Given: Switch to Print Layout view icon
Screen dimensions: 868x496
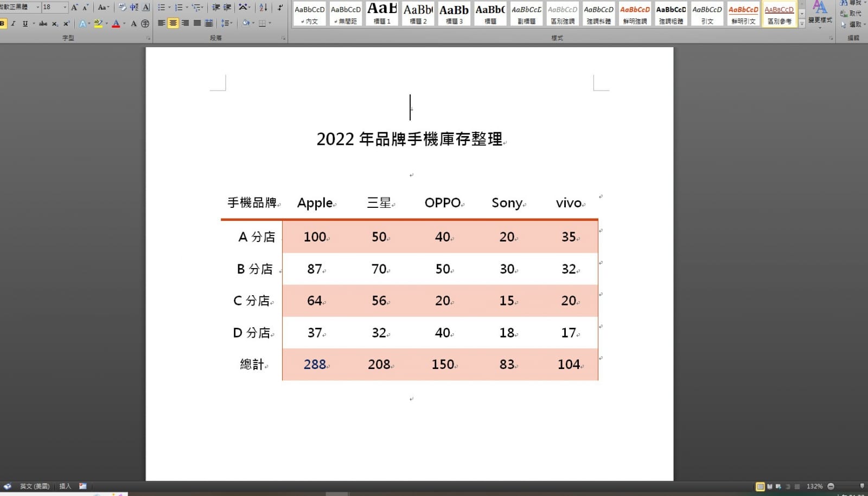Looking at the screenshot, I should [x=760, y=486].
